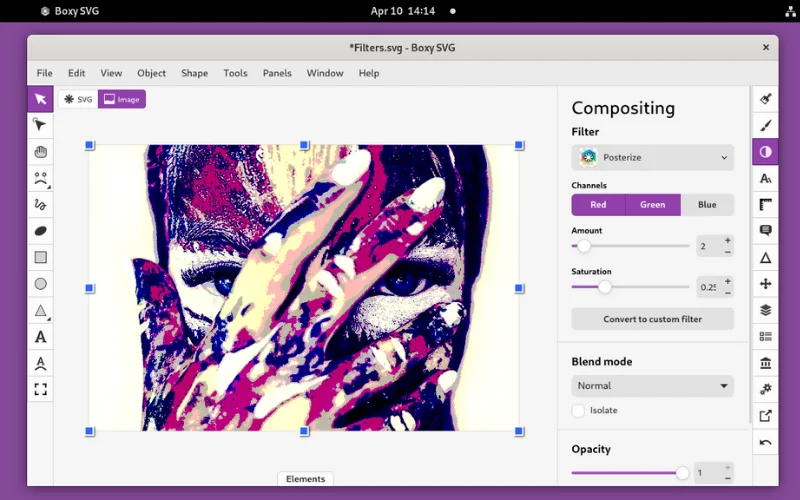800x500 pixels.
Task: Open the Typography panel icon
Action: pos(765,178)
